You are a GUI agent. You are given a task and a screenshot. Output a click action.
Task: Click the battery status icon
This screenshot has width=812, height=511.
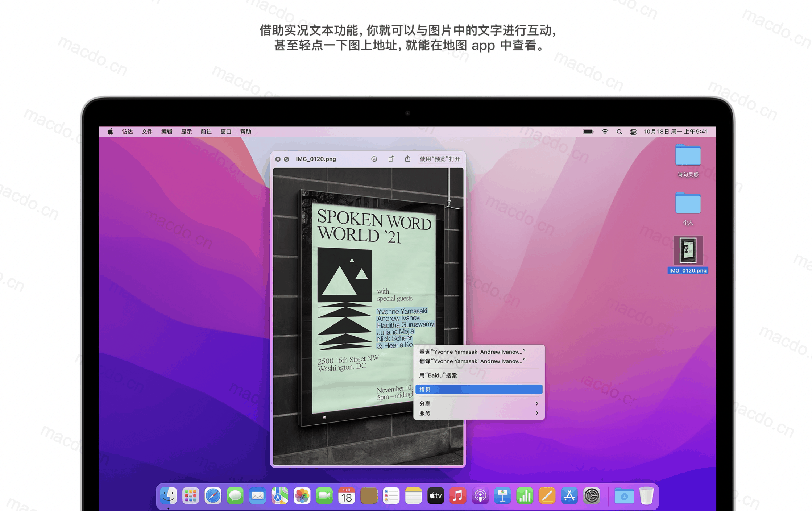[588, 132]
